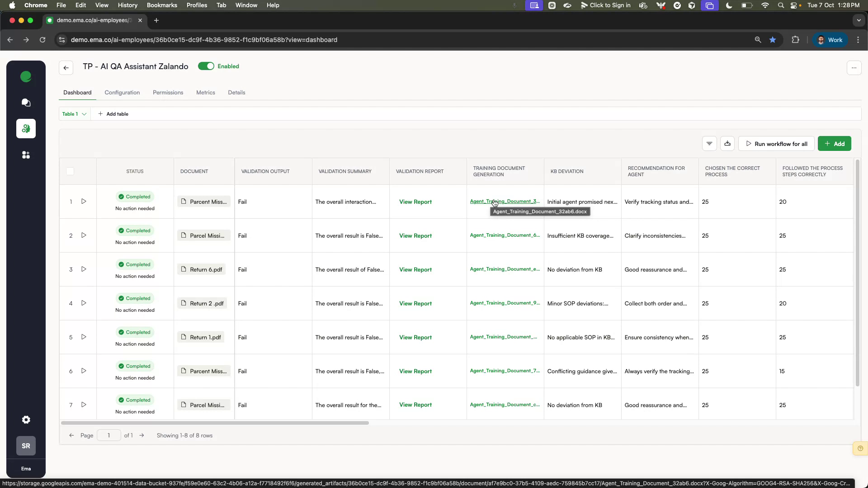Select the AI employees icon in sidebar
The height and width of the screenshot is (488, 868).
pos(26,129)
